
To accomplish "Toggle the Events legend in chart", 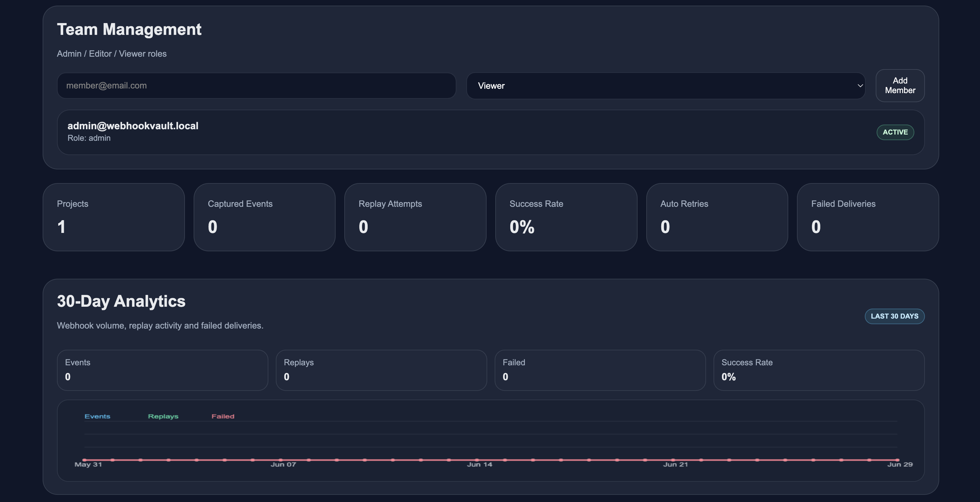I will tap(97, 416).
